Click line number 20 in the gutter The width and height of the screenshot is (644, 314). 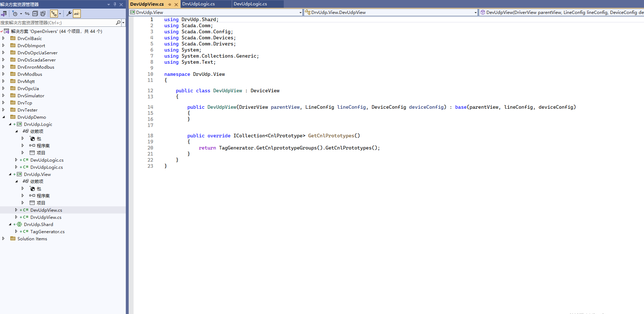point(150,148)
